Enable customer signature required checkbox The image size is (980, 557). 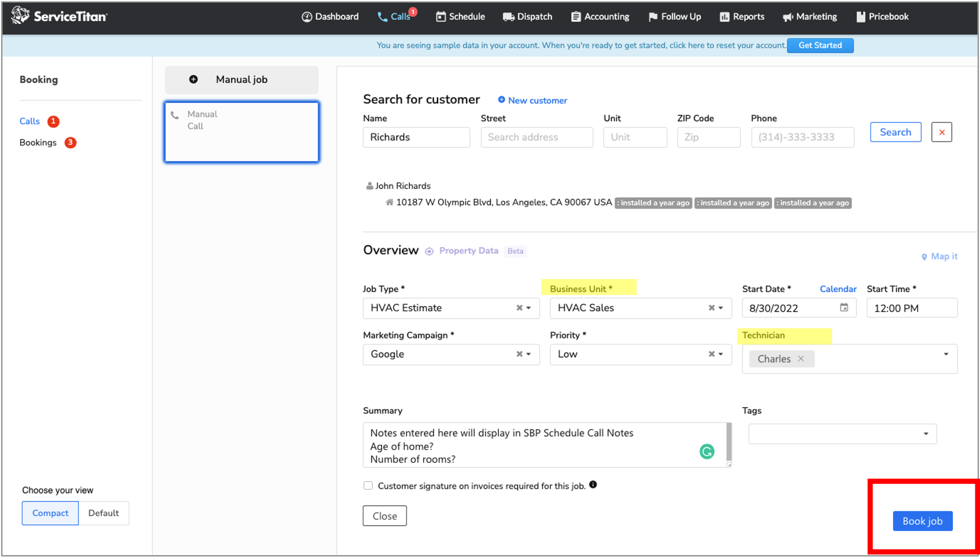click(368, 486)
